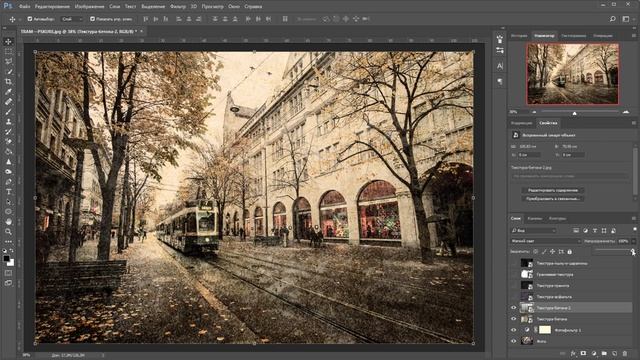Create new adjustment layer icon
Viewport: 640px width, 360px height.
pos(594,353)
